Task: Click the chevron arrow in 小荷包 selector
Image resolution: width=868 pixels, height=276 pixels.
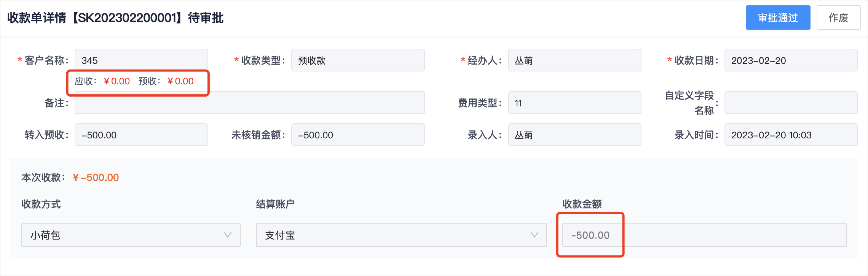Action: click(x=228, y=235)
